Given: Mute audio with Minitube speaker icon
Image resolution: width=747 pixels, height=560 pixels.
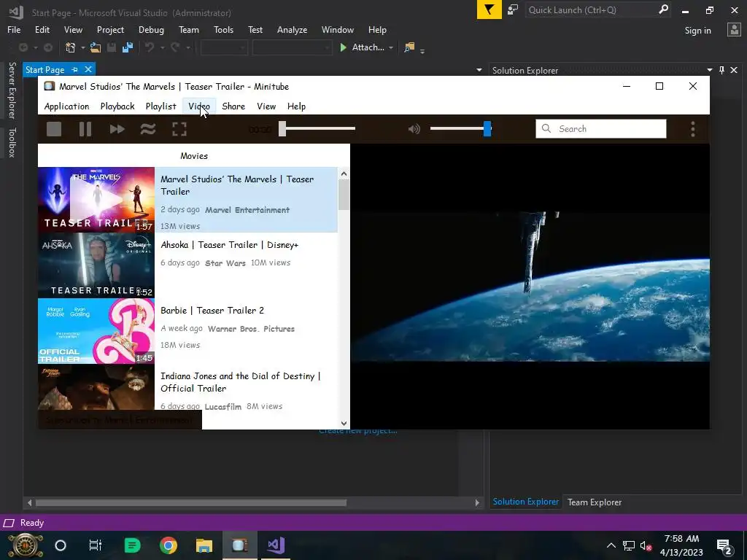Looking at the screenshot, I should (414, 129).
